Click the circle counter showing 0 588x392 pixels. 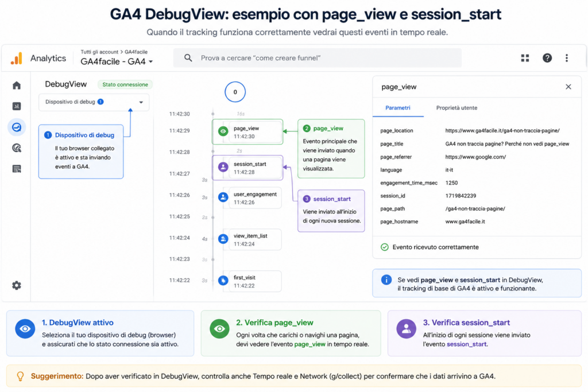tap(235, 92)
